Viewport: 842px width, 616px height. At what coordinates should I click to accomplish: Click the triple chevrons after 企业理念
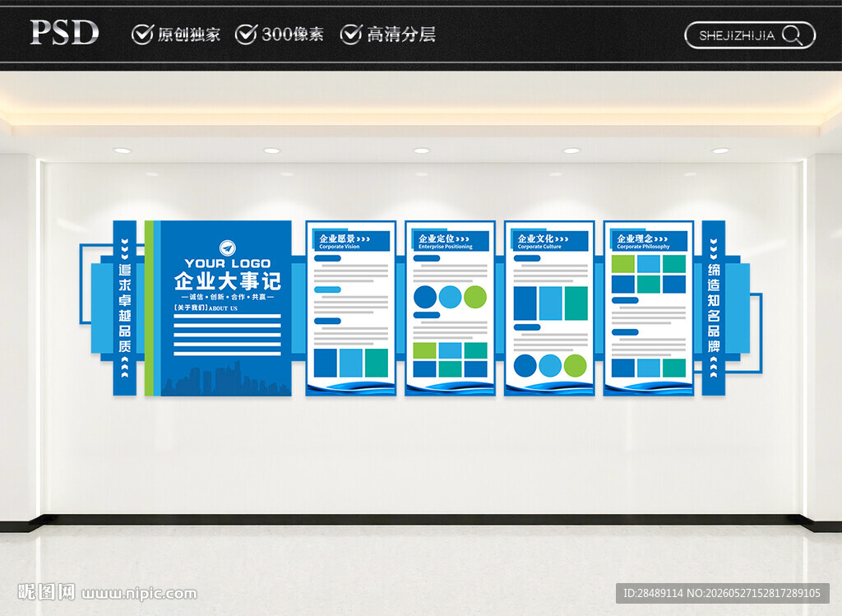pyautogui.click(x=661, y=239)
